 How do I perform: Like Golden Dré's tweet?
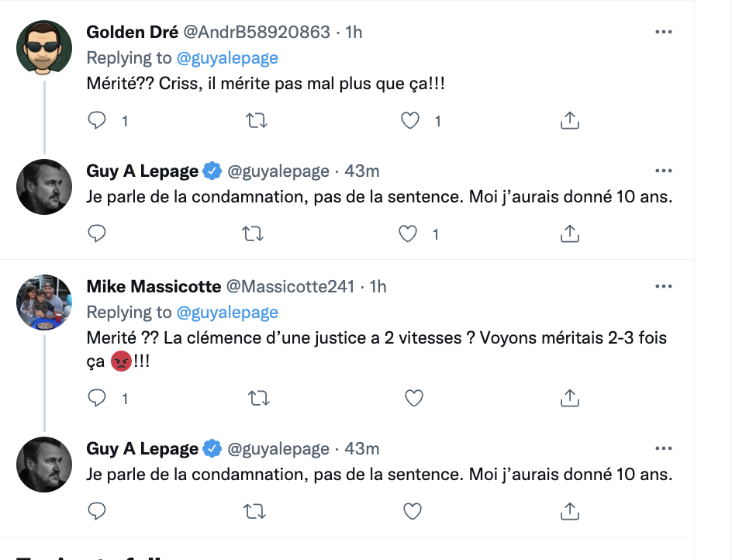click(x=410, y=120)
